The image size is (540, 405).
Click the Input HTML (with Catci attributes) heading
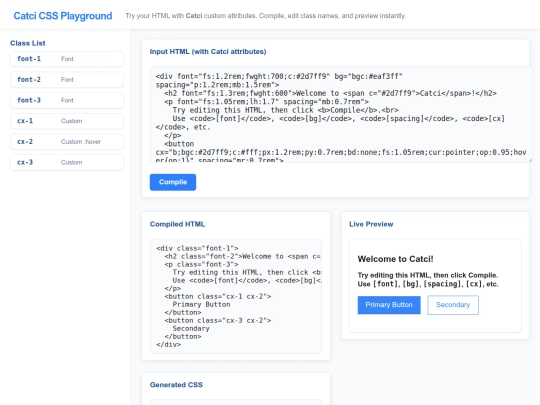tap(208, 52)
